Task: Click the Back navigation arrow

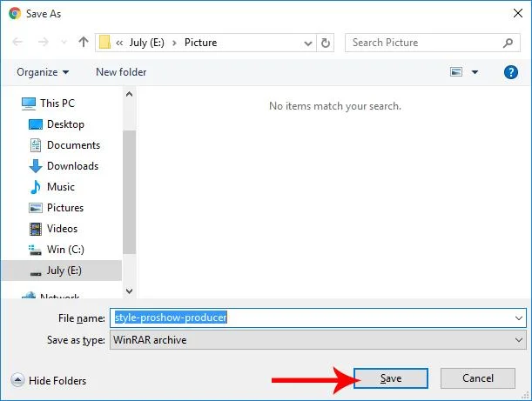Action: [19, 43]
